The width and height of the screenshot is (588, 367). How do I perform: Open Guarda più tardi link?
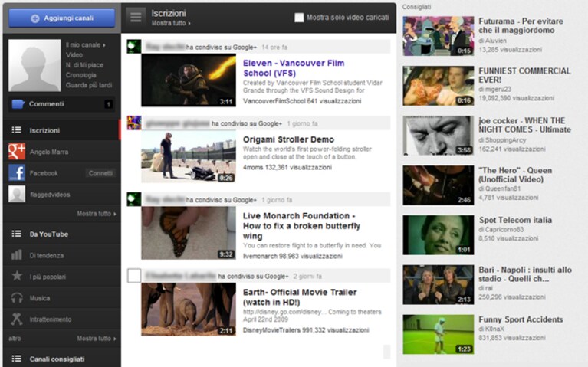89,85
